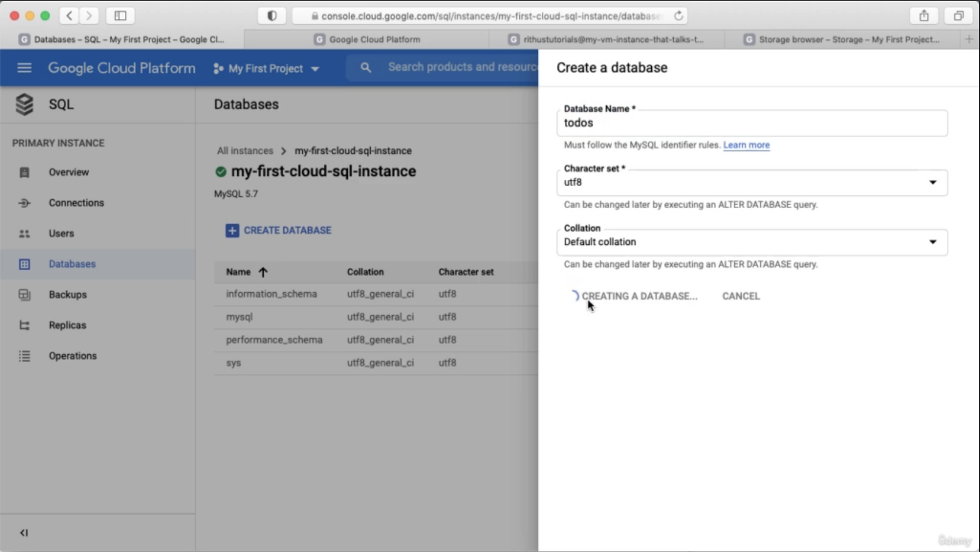Click the my-first-cloud-sql-instance breadcrumb text
Image resolution: width=980 pixels, height=552 pixels.
point(353,151)
